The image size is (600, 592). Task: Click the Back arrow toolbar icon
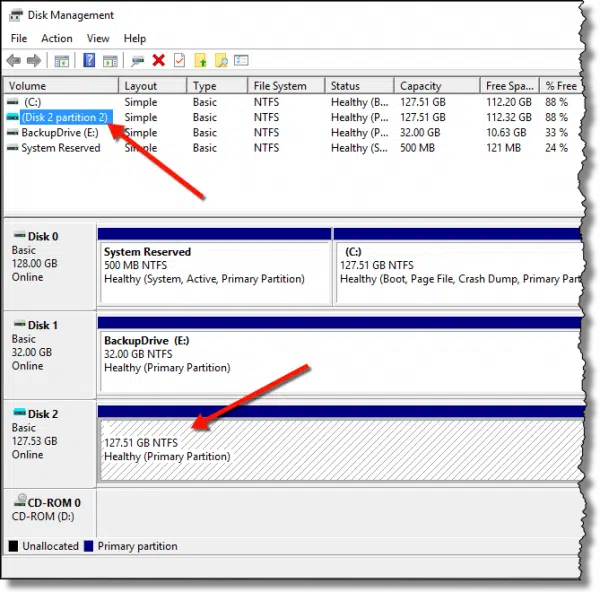tap(14, 61)
